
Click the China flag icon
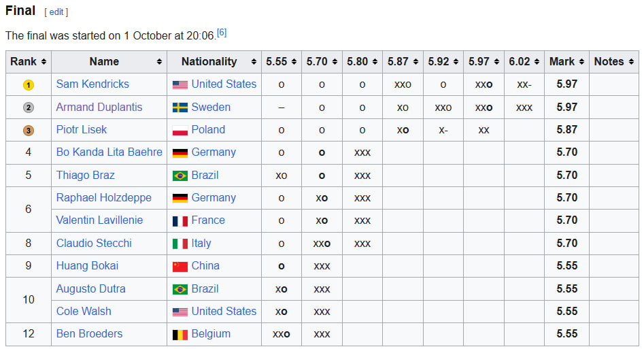click(x=180, y=266)
